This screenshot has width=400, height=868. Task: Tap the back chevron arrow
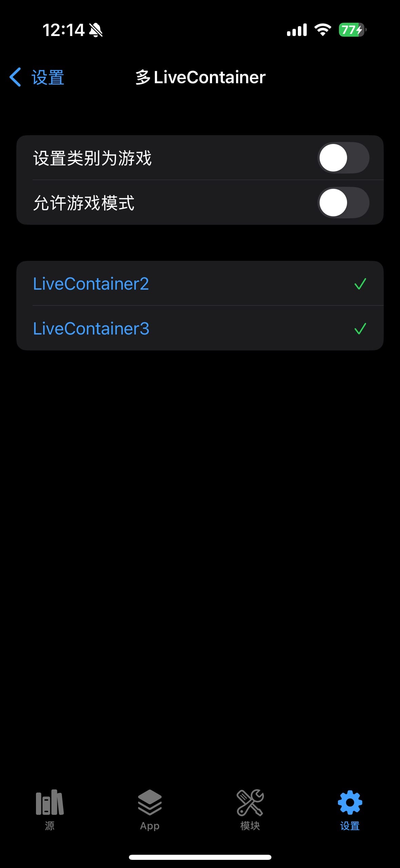[16, 77]
